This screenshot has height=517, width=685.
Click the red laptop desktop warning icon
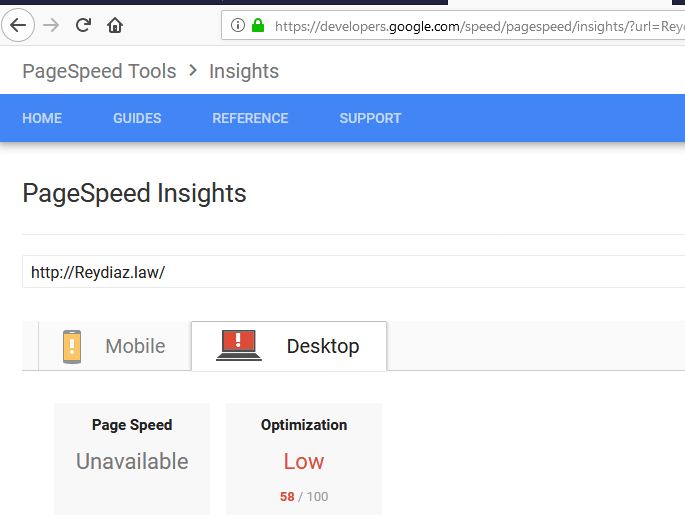(239, 345)
